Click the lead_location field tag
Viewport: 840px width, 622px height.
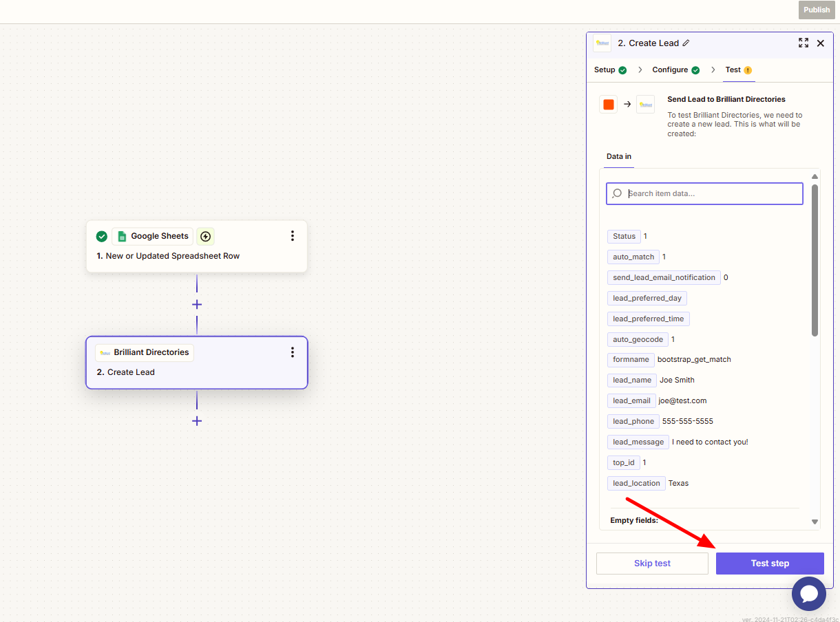point(636,483)
